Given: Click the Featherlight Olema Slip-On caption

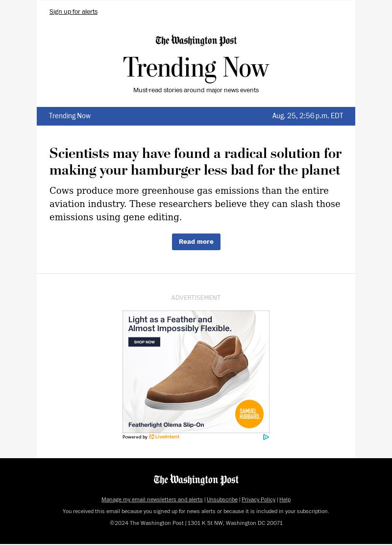Looking at the screenshot, I should point(166,425).
